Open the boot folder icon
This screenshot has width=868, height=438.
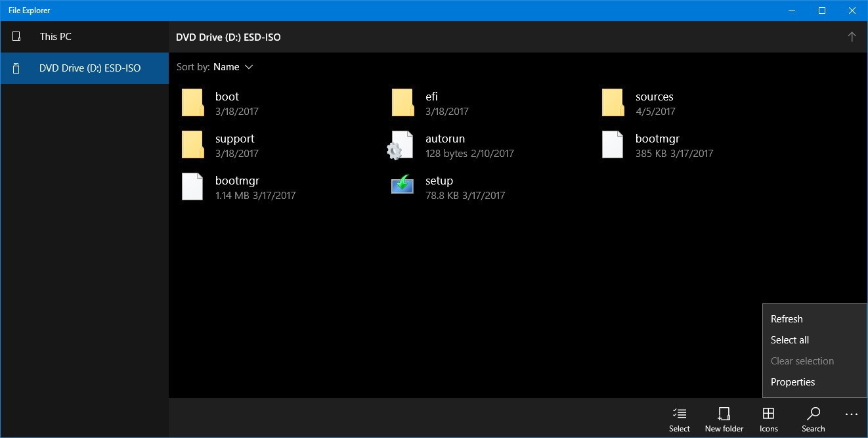click(192, 103)
